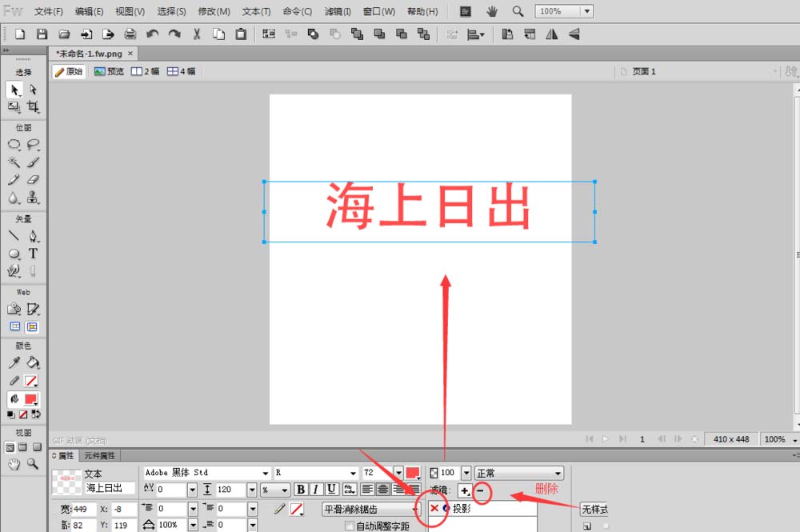Open the 滤镜 menu
Screen dimensions: 800x532
(338, 11)
